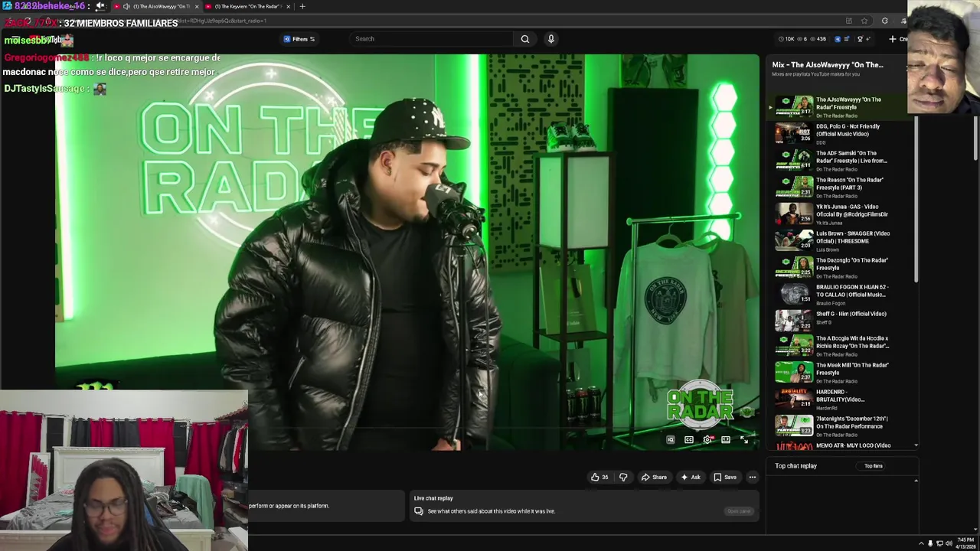Mute the tab using the speaker icon
Screen dimensions: 980x551
[126, 6]
